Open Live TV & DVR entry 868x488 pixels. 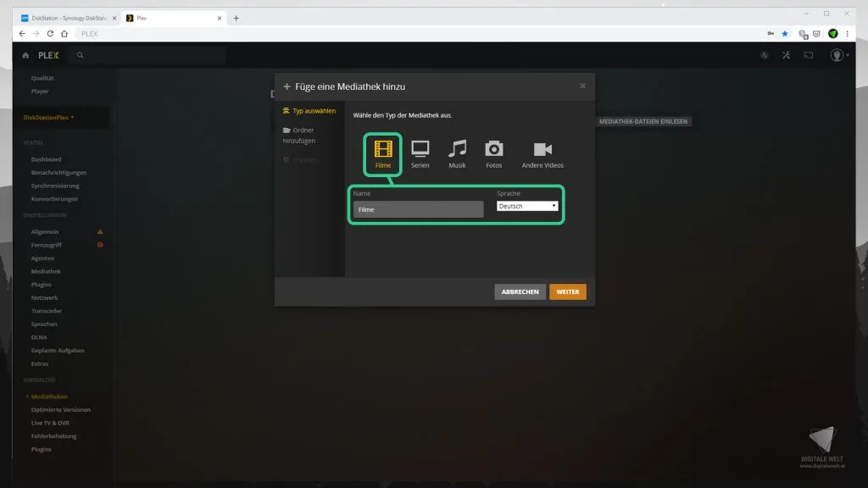point(50,424)
